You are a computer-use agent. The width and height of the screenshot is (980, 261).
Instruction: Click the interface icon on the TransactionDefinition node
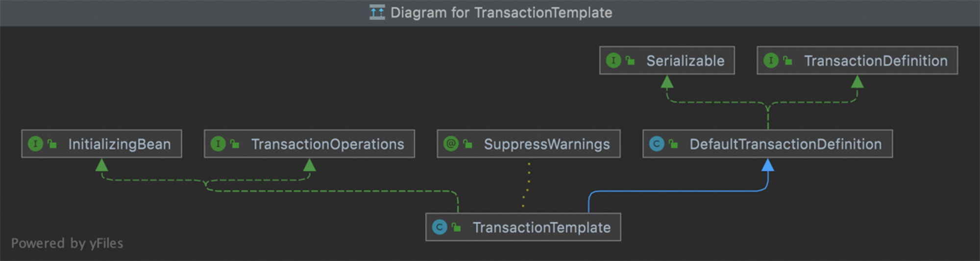771,61
